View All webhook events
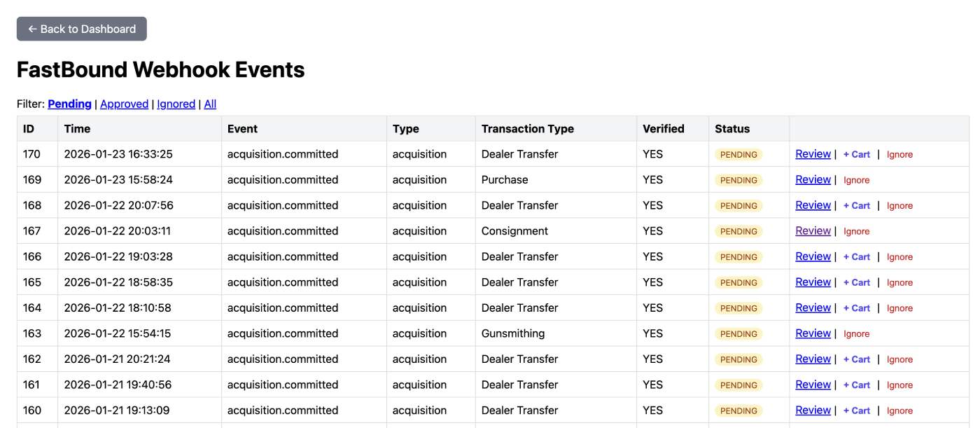Viewport: 980px width, 428px height. click(210, 104)
